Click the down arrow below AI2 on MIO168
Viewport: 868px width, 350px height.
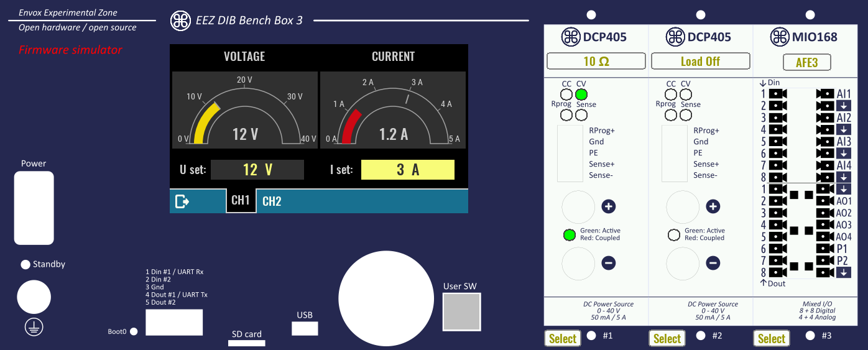(x=843, y=129)
